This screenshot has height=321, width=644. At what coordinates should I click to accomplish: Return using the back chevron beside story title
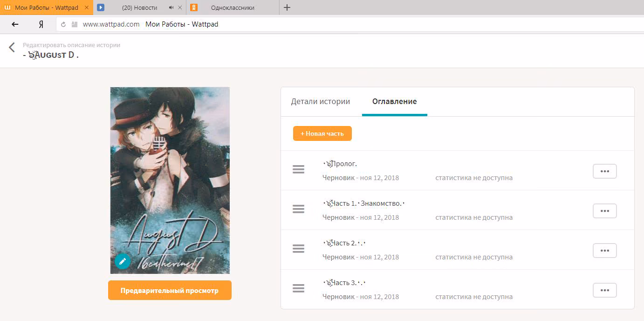[x=12, y=47]
